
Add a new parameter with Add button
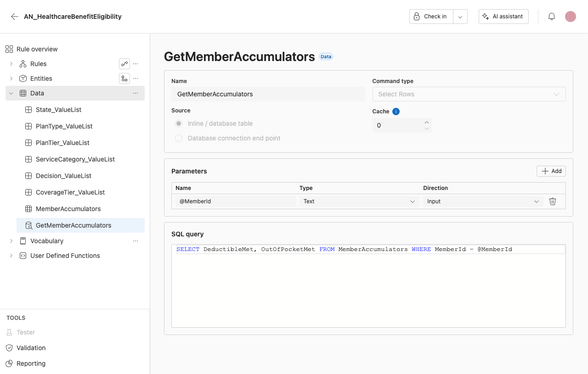click(551, 171)
